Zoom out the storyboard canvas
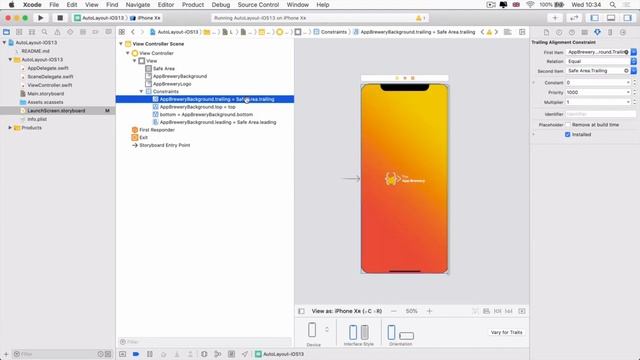The height and width of the screenshot is (360, 640). click(x=393, y=311)
